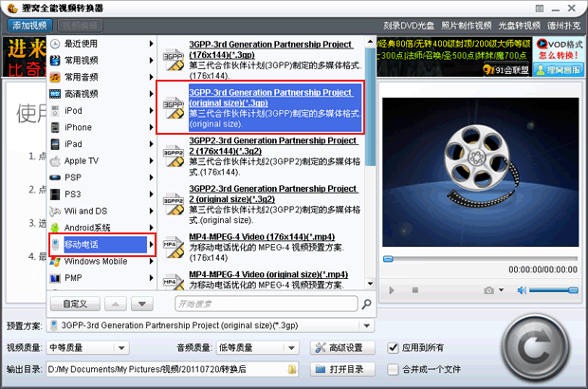Click the 常用音频 music icon
The height and width of the screenshot is (389, 588).
[x=55, y=77]
